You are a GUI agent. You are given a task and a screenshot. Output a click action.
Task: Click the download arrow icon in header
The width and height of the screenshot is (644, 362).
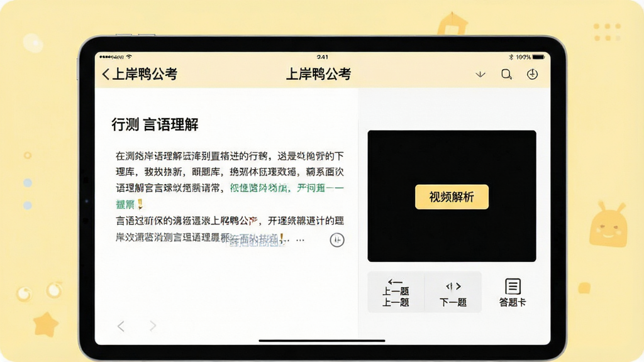[480, 74]
